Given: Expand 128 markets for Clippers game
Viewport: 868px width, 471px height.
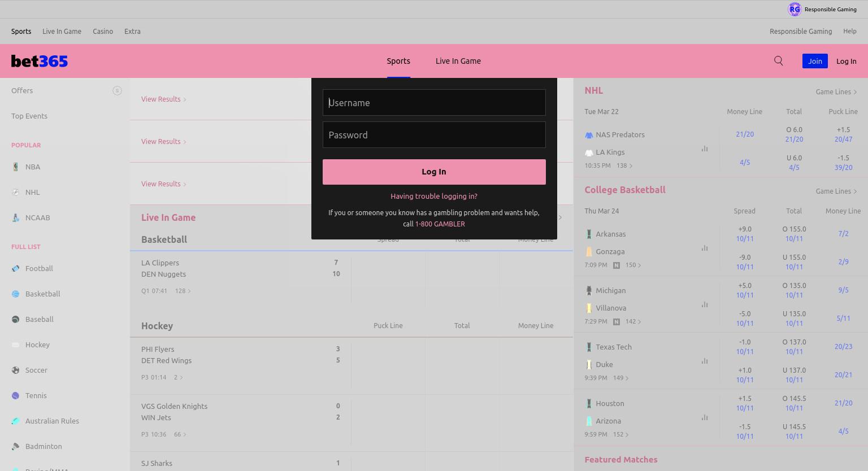Looking at the screenshot, I should 183,291.
